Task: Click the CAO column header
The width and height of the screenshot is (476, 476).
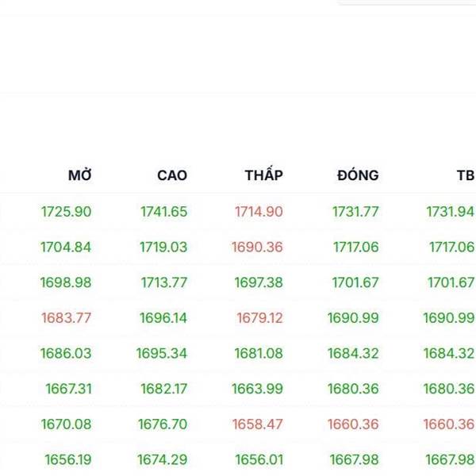Action: click(x=172, y=175)
